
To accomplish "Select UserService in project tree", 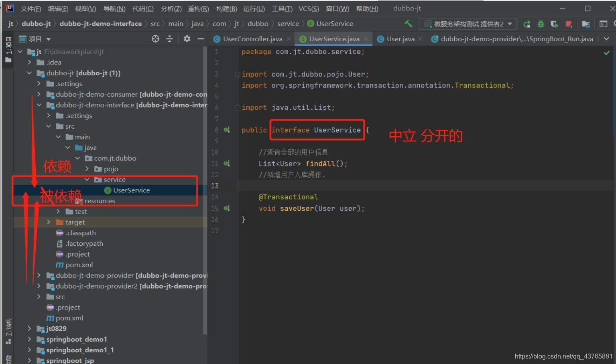I will [131, 190].
